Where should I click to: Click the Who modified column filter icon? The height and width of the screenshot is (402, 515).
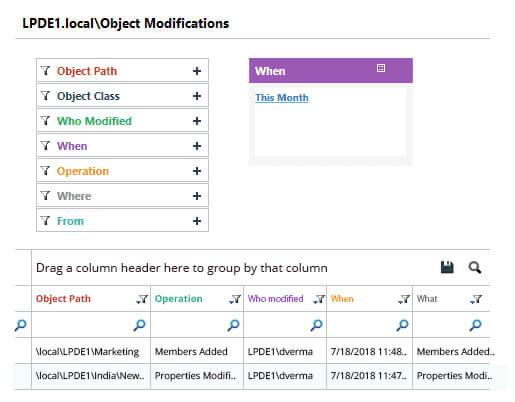pyautogui.click(x=319, y=299)
